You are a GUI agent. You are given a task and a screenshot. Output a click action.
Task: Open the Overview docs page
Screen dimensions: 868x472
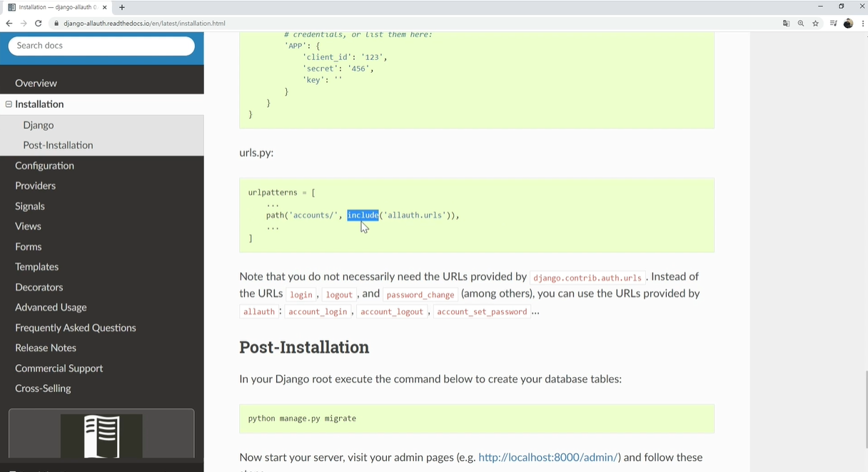(x=36, y=83)
